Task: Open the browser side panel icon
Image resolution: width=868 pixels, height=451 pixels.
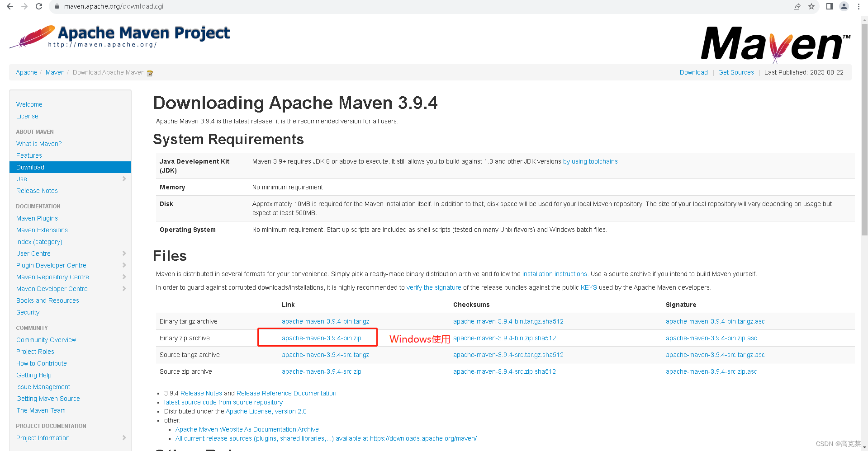Action: (830, 6)
